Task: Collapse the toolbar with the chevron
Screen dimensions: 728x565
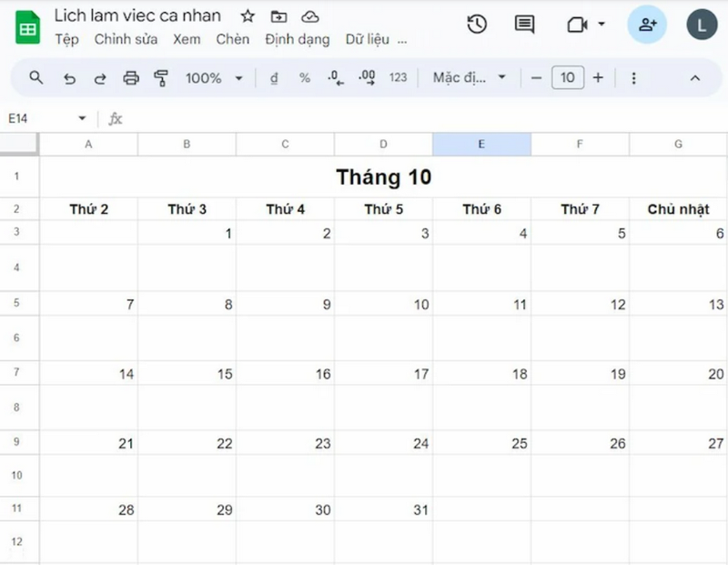Action: click(x=695, y=77)
